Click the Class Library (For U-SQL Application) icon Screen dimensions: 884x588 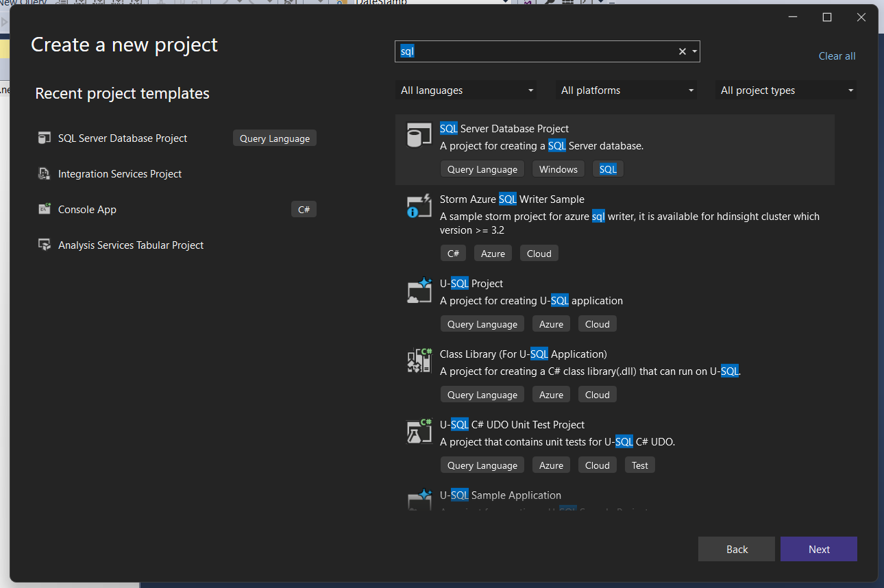click(x=419, y=360)
